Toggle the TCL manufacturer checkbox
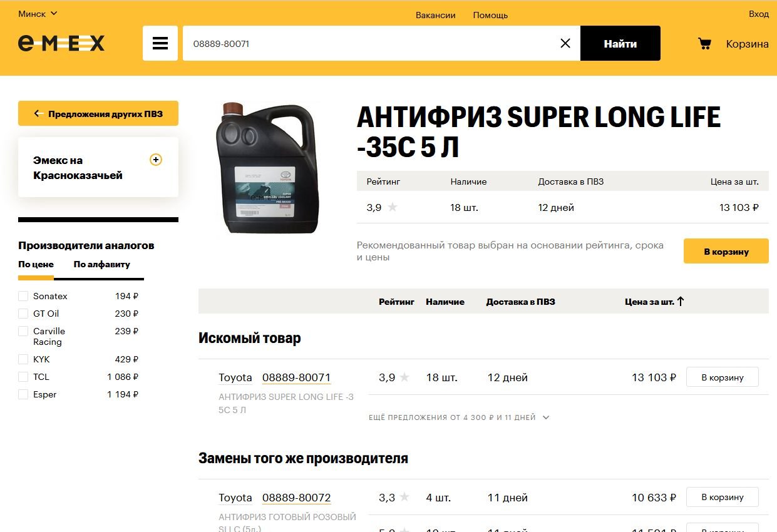This screenshot has height=532, width=777. pyautogui.click(x=23, y=377)
